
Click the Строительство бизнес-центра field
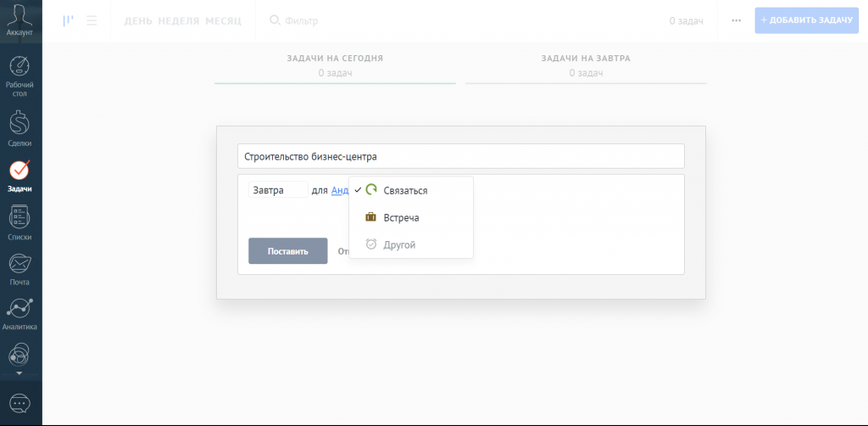tap(460, 156)
